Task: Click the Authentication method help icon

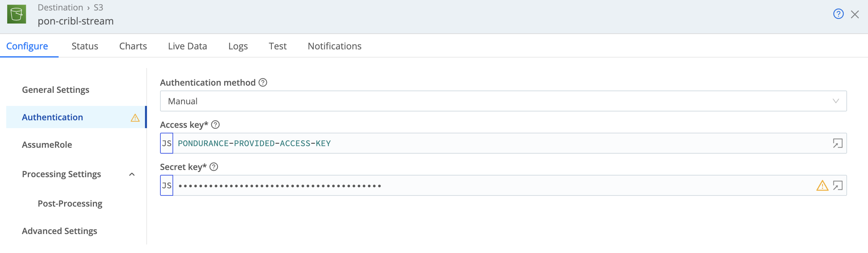Action: pyautogui.click(x=263, y=83)
